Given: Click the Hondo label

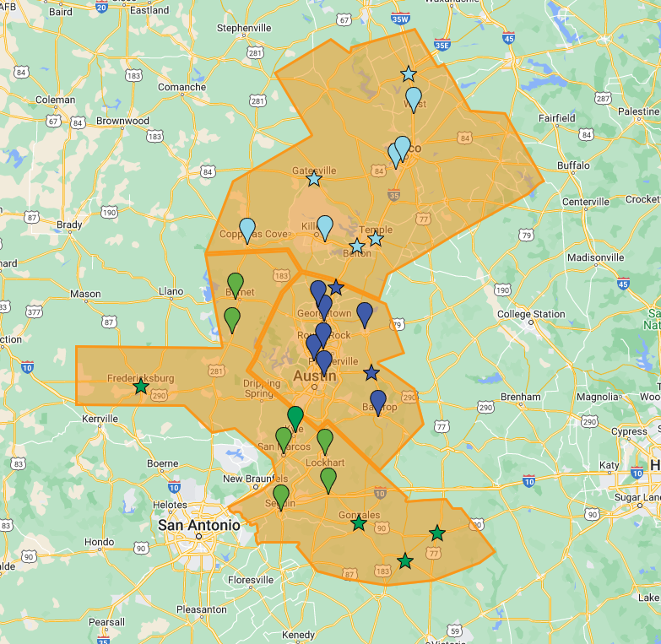Looking at the screenshot, I should pos(100,542).
